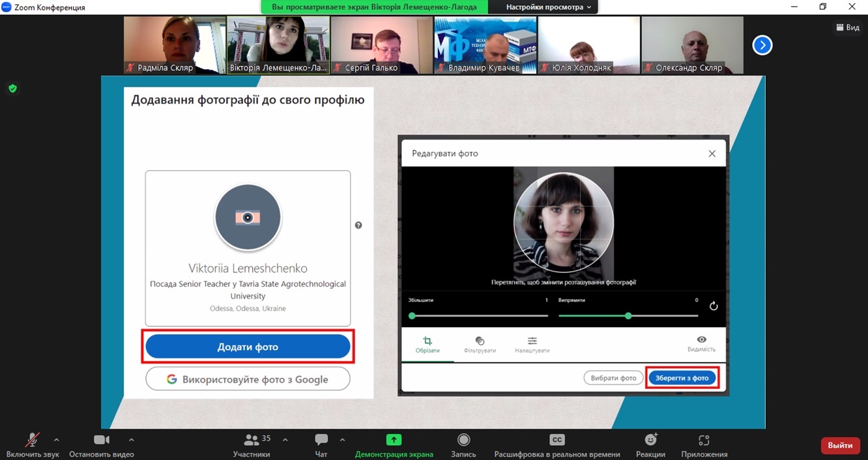Viewport: 868px width, 460px height.
Task: Click the help question mark icon
Action: pyautogui.click(x=358, y=225)
